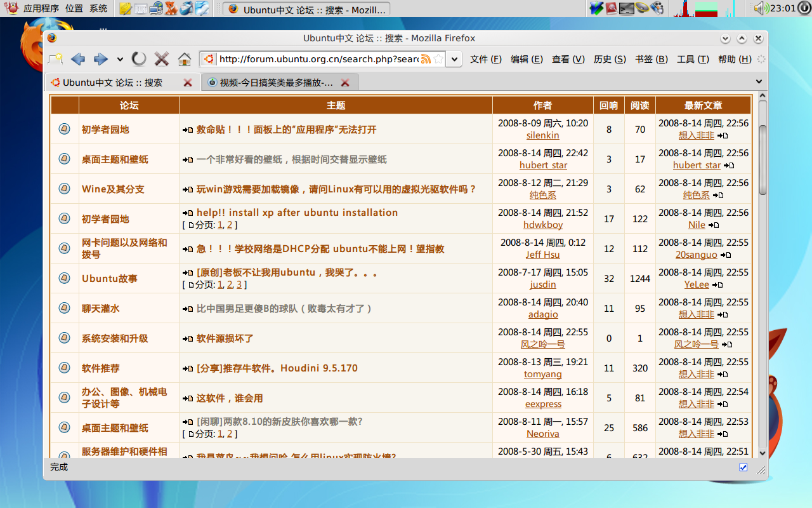Open the YeLee last-poster link
Screen dimensions: 812x508
coord(697,284)
